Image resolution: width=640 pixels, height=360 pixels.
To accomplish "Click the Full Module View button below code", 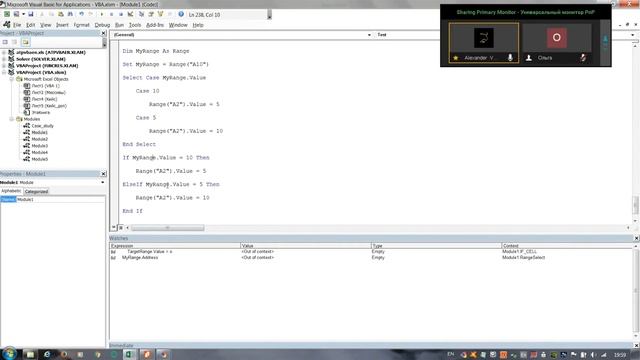I will coord(120,228).
